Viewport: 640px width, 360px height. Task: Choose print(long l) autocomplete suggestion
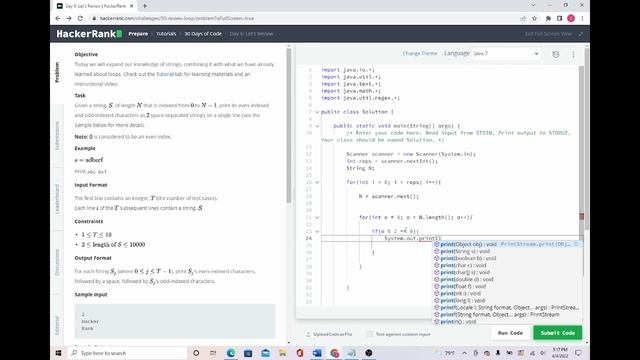pyautogui.click(x=507, y=300)
